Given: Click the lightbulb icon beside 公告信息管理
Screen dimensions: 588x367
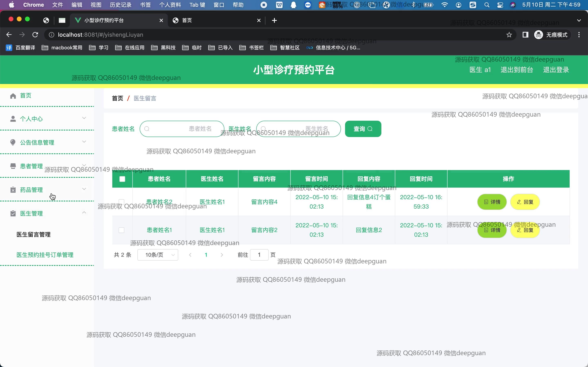Looking at the screenshot, I should 13,143.
